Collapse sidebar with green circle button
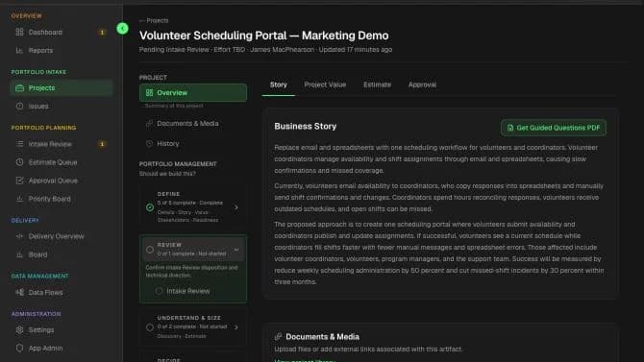 [122, 28]
